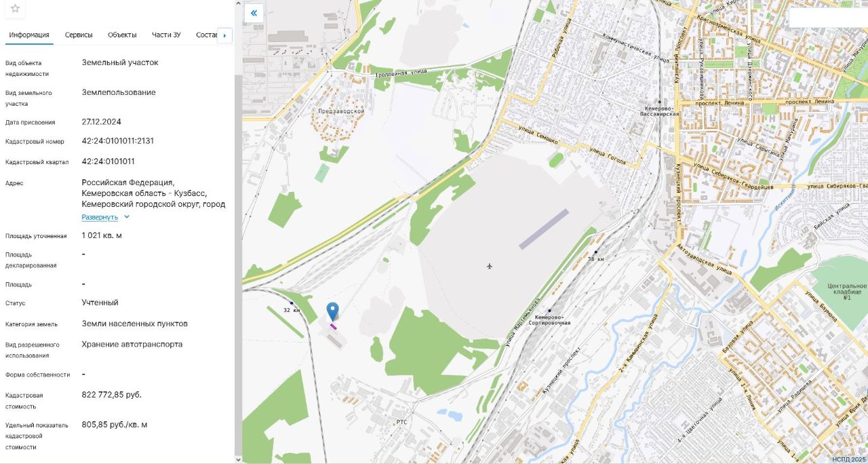Click the panel scrollbar down arrow
The image size is (868, 464).
[x=238, y=459]
